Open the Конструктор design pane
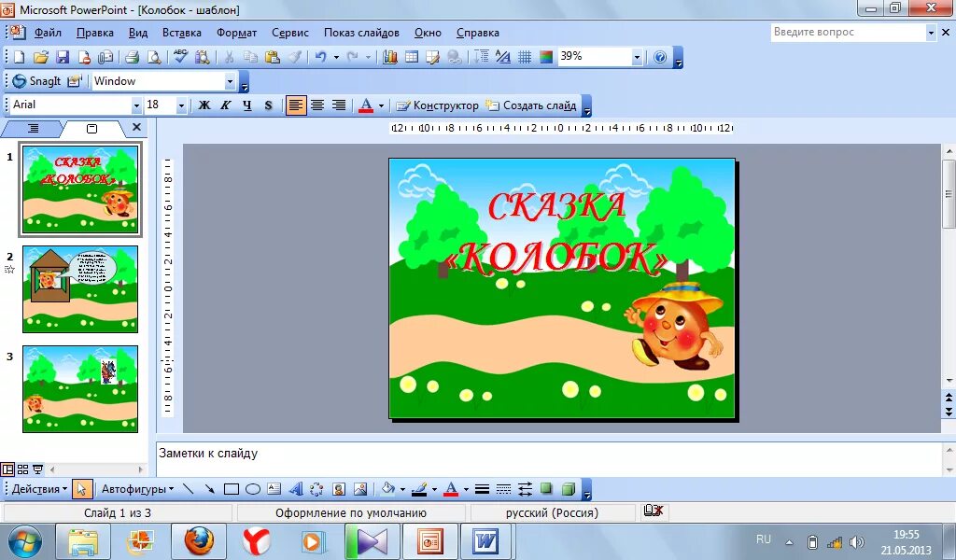This screenshot has height=560, width=956. 437,105
